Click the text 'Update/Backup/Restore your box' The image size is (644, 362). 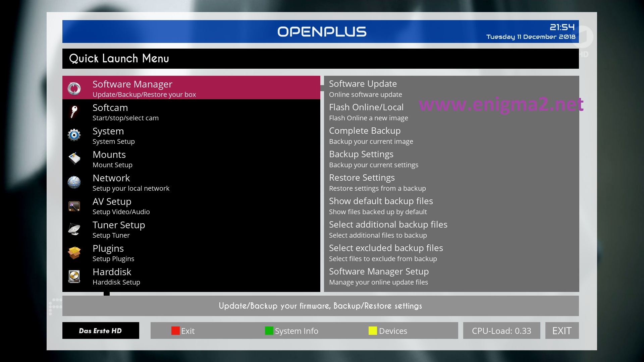pyautogui.click(x=144, y=95)
